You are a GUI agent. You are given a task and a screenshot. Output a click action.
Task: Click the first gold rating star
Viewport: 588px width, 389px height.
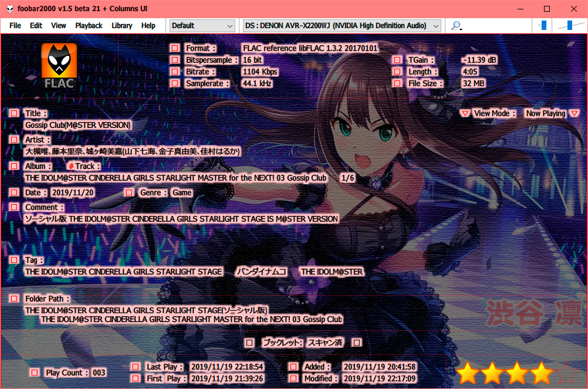point(468,373)
